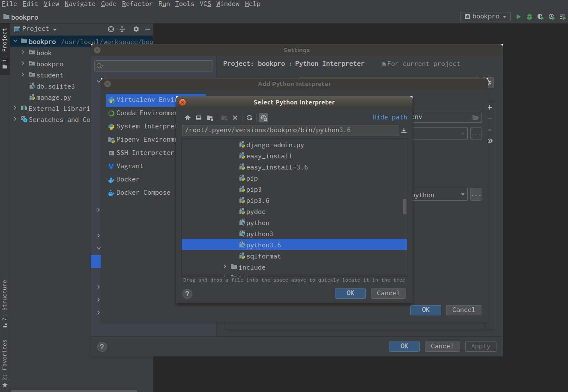Open concurrency diagram run icon
Screen dimensions: 568x392
(x=563, y=17)
